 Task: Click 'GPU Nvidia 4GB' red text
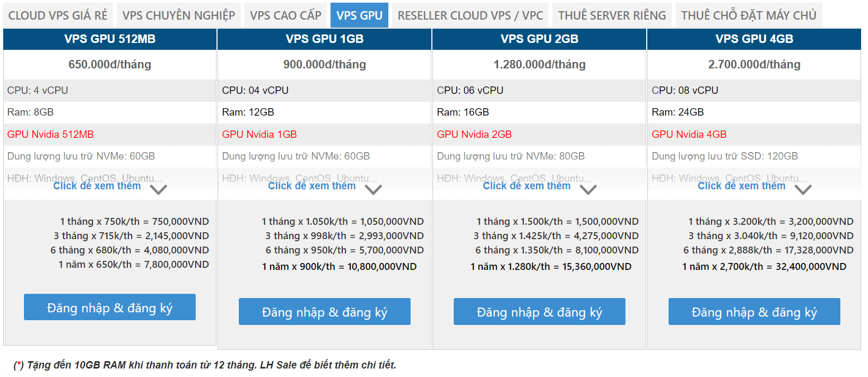pyautogui.click(x=689, y=134)
